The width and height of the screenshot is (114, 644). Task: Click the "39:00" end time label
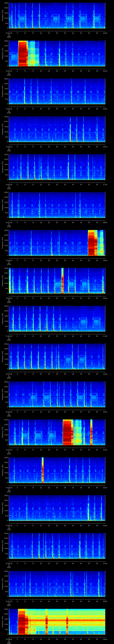pos(105,639)
